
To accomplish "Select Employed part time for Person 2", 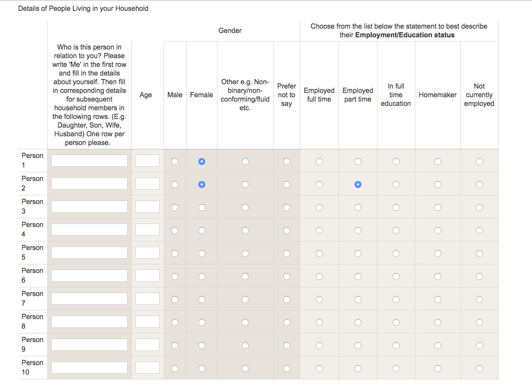I will tap(358, 184).
